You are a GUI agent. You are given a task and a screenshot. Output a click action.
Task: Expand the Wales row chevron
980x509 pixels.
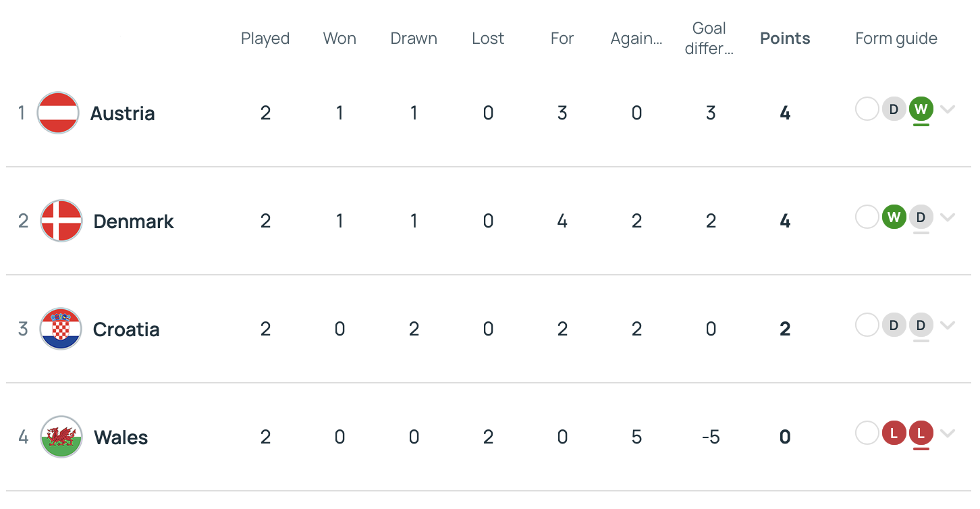pyautogui.click(x=948, y=433)
